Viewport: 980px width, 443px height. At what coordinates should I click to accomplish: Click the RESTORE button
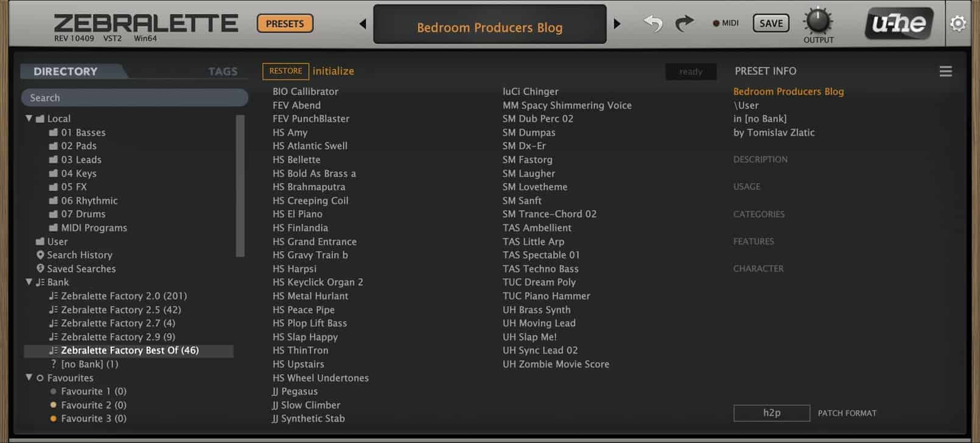[285, 71]
